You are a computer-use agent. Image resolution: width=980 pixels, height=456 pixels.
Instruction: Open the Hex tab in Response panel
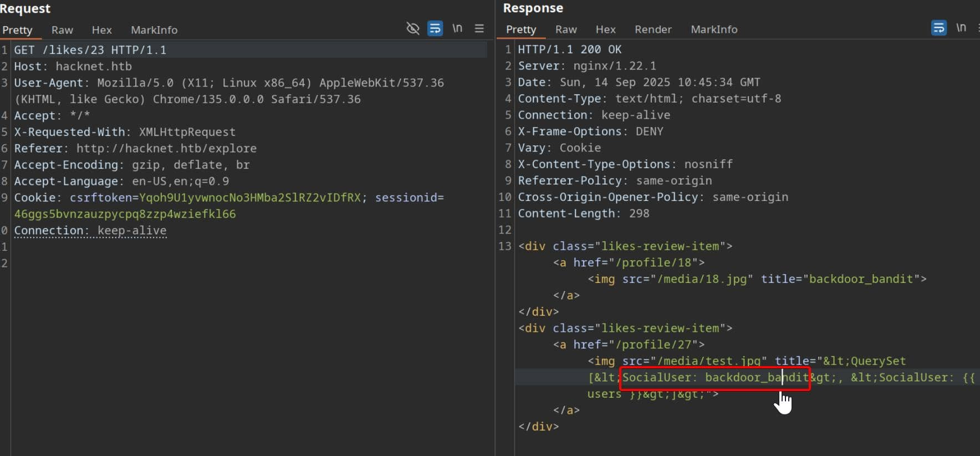click(x=605, y=29)
